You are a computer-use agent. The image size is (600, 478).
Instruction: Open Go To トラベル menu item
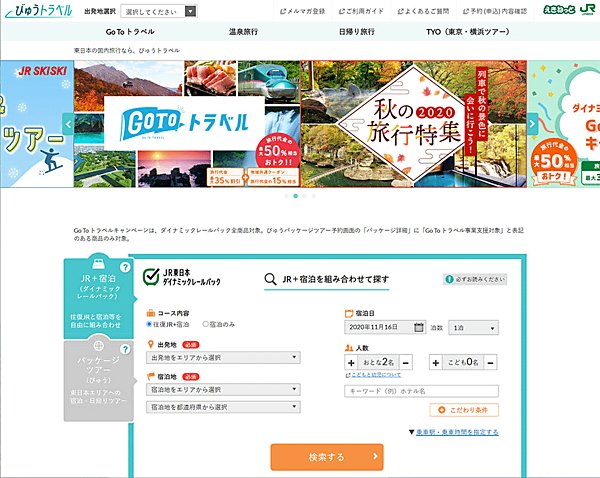click(x=130, y=32)
